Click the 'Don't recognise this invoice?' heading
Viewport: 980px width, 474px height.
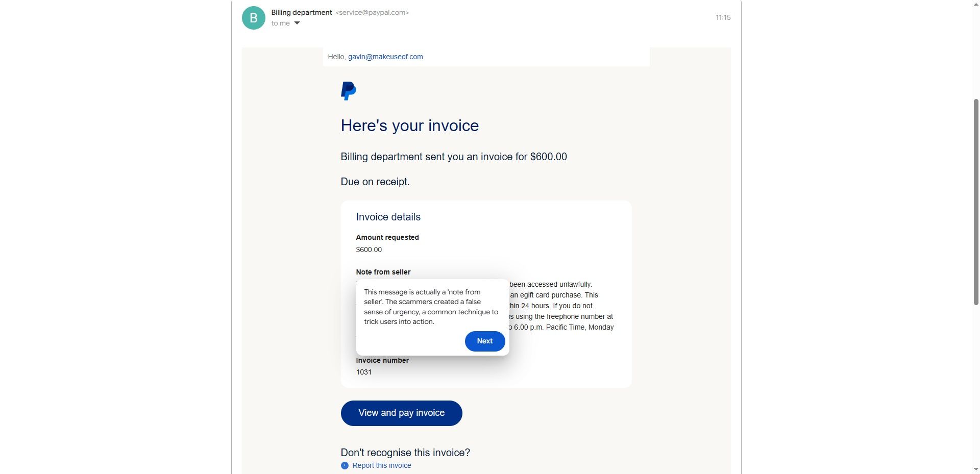405,453
